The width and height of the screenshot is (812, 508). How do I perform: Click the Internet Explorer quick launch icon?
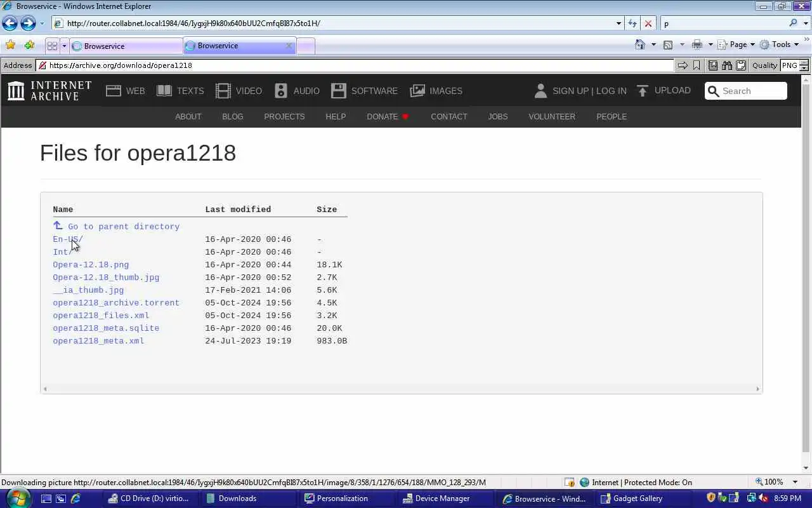coord(75,498)
